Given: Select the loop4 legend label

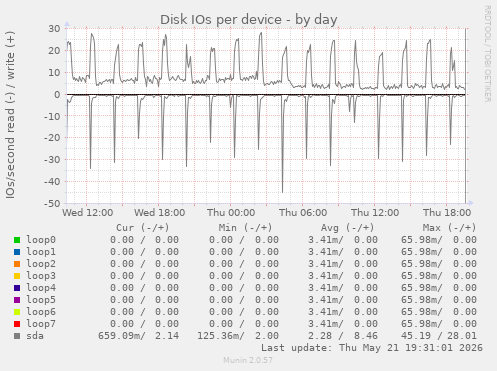Looking at the screenshot, I should click(x=41, y=288).
